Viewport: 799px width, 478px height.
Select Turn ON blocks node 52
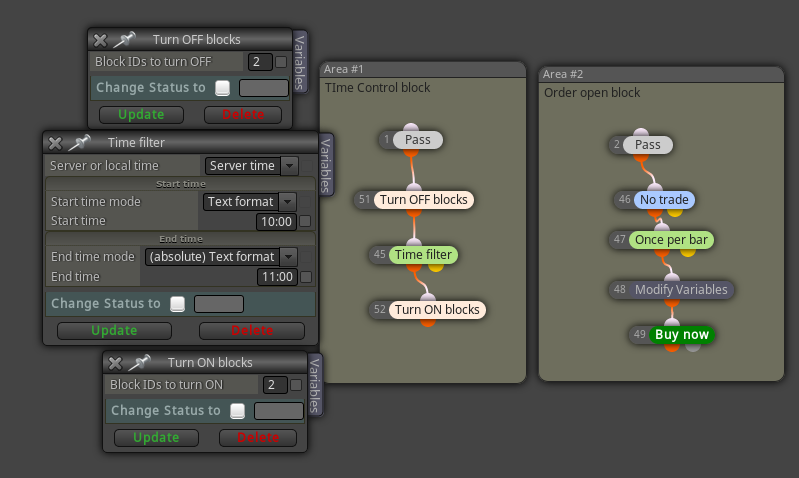437,310
